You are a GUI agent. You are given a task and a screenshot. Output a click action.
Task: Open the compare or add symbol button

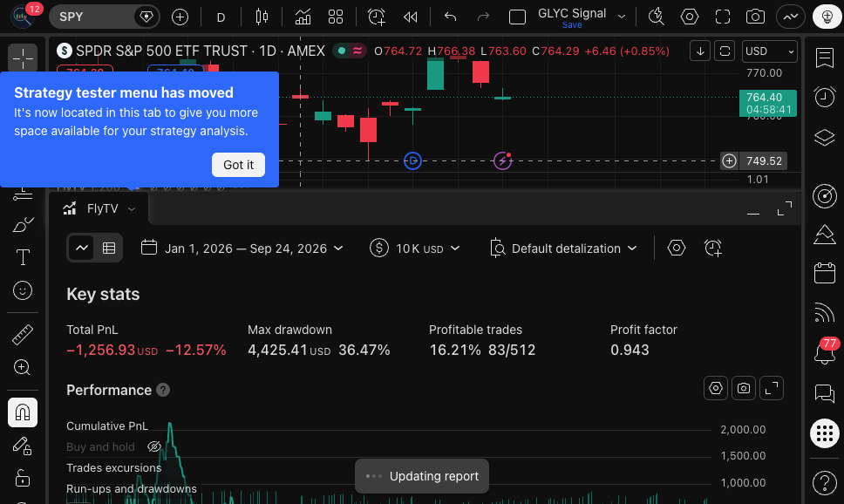tap(180, 17)
